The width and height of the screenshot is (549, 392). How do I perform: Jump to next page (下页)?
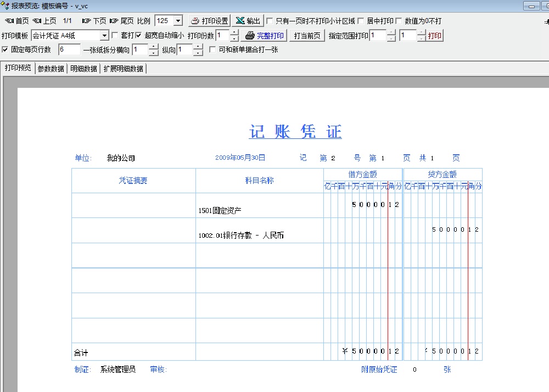[94, 21]
